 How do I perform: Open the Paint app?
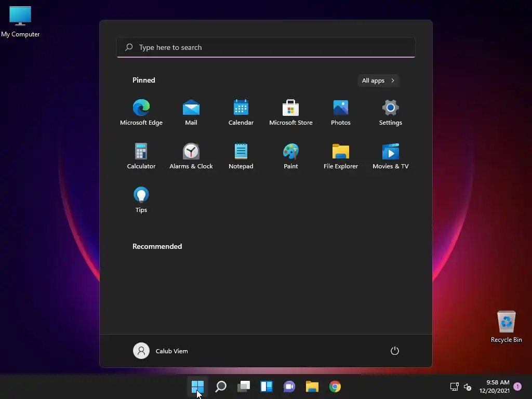pos(291,156)
